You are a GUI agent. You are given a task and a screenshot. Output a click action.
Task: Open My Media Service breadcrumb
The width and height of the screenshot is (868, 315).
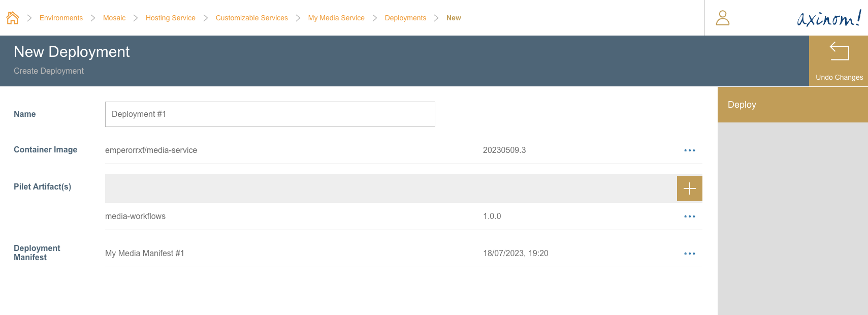(336, 18)
